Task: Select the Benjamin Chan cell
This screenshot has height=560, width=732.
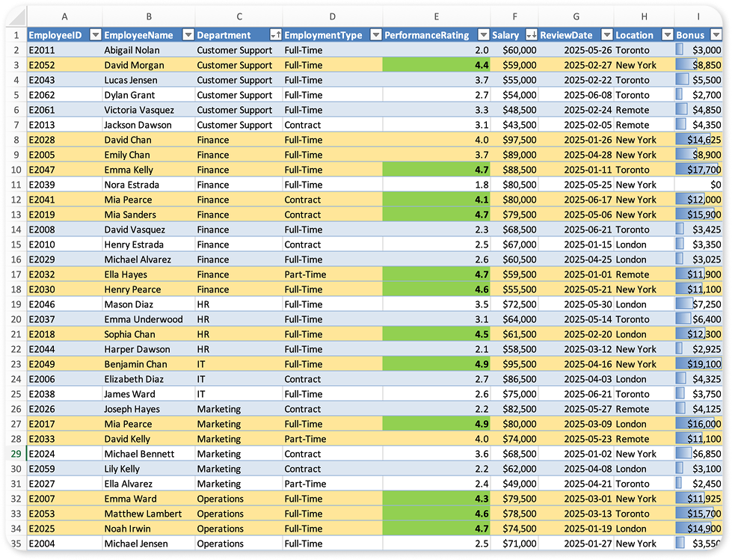Action: click(x=149, y=364)
